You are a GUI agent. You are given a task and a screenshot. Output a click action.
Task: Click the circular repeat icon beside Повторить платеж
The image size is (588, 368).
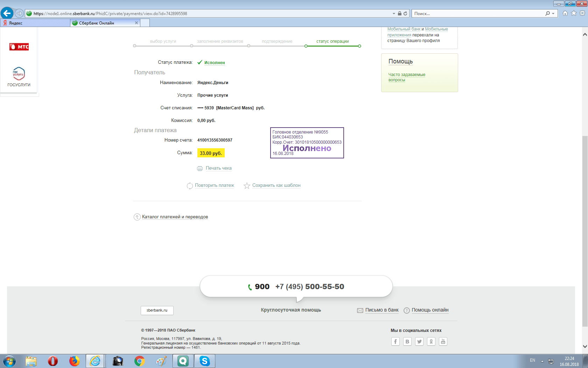pyautogui.click(x=190, y=186)
